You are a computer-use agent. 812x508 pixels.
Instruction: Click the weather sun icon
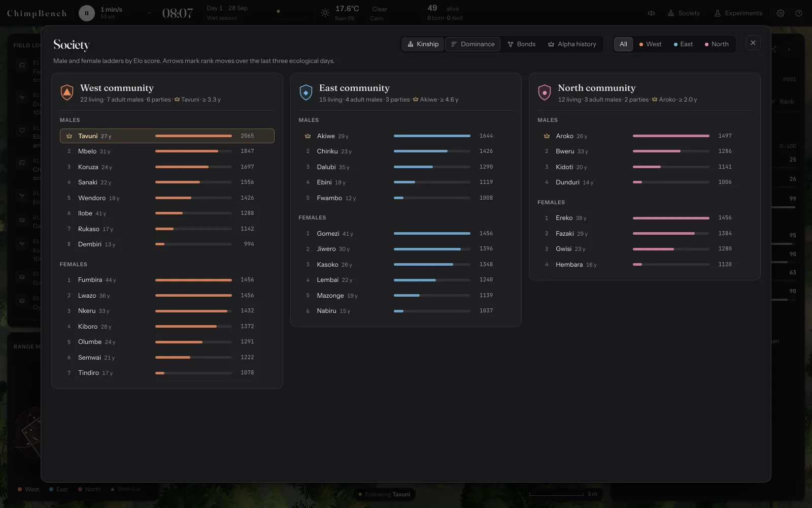325,13
